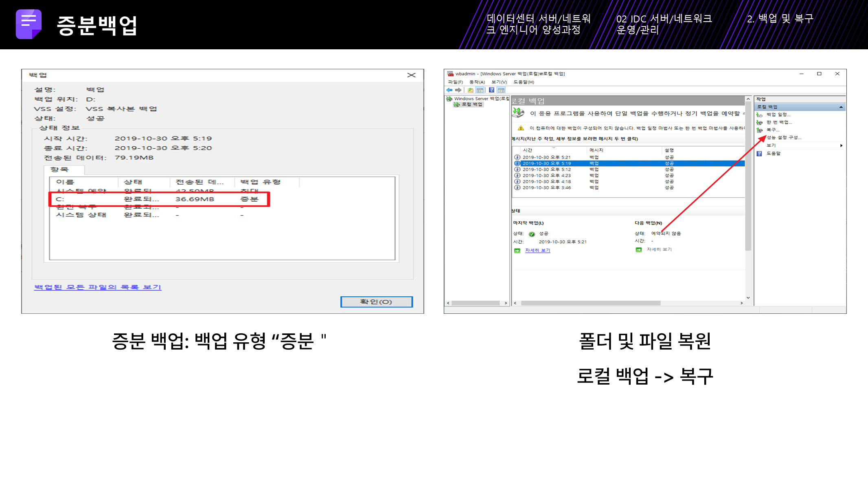Select the 2019-10-30 오후 5:21 backup message row

tap(547, 157)
